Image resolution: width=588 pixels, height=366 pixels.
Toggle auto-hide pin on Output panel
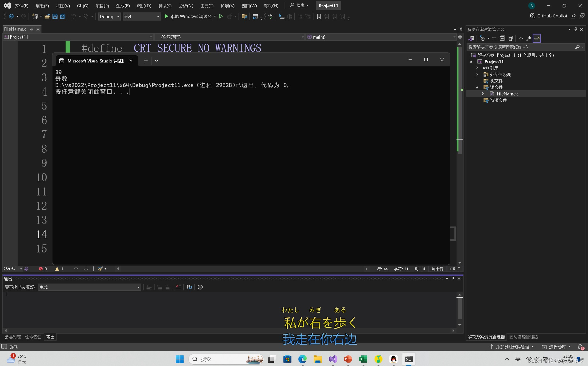click(x=453, y=278)
